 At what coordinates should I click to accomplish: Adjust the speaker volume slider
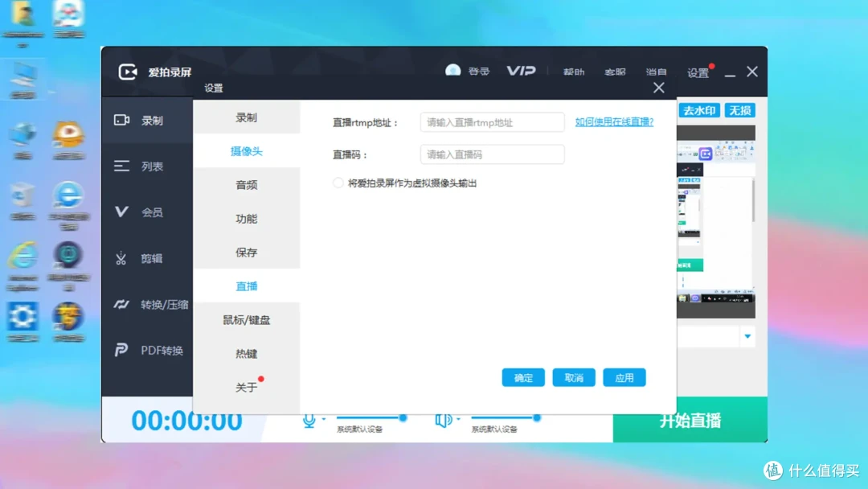point(506,417)
